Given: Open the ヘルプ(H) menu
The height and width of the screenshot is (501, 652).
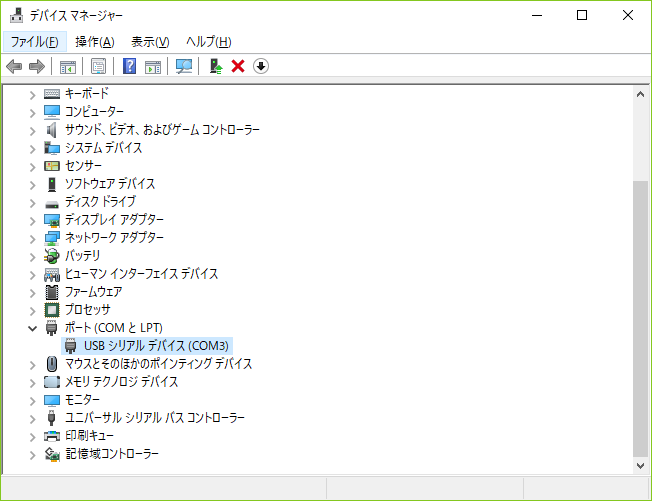Looking at the screenshot, I should pos(208,41).
